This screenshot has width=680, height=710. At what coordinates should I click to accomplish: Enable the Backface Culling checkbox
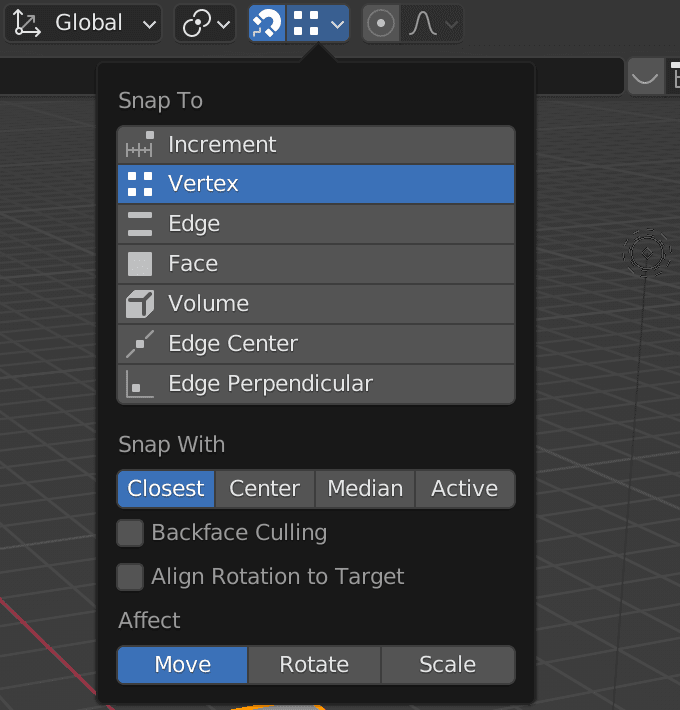coord(130,532)
